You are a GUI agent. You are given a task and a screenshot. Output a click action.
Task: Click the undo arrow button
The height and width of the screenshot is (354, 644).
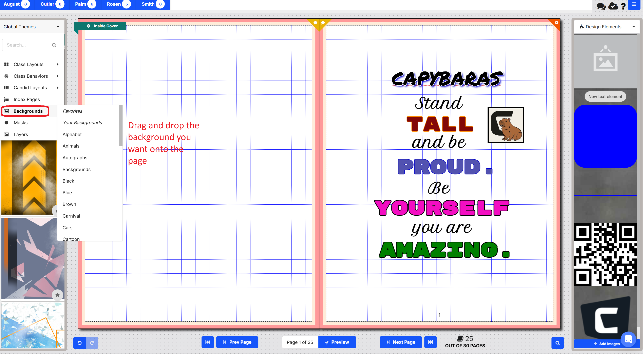click(x=79, y=343)
